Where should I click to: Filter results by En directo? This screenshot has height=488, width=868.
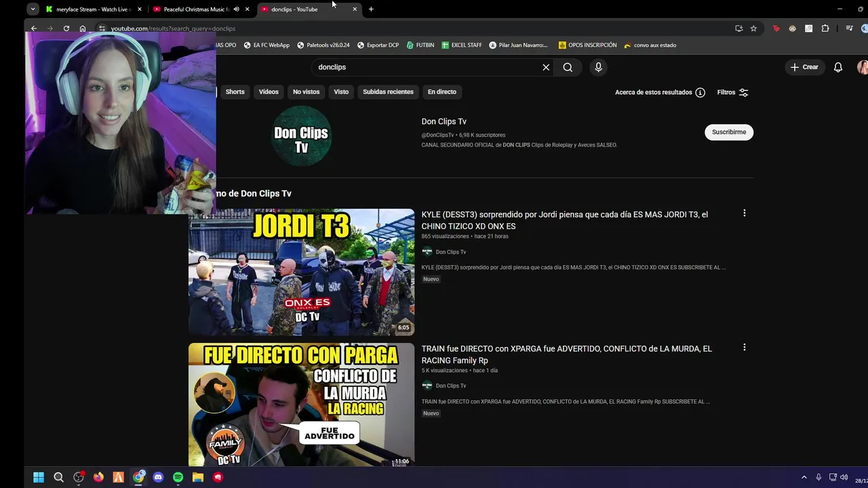(x=442, y=91)
